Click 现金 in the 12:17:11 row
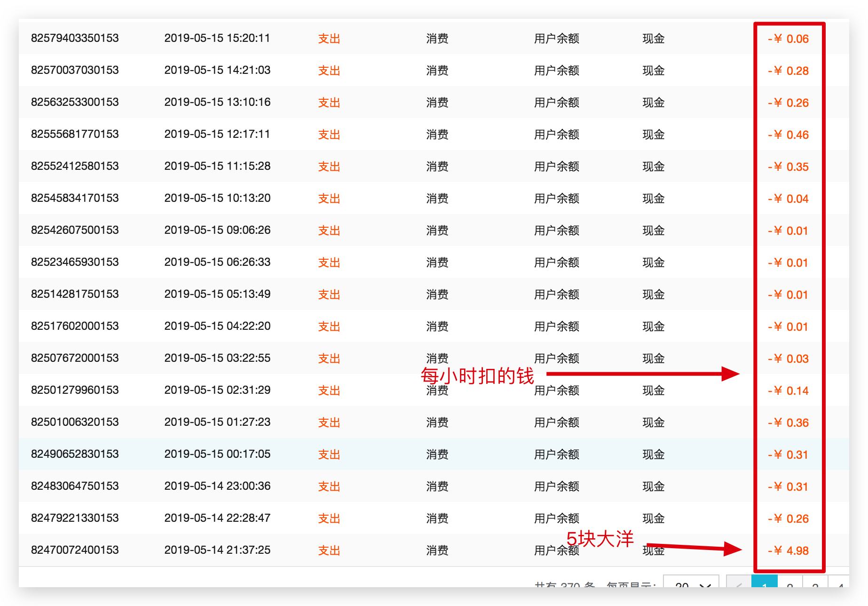This screenshot has width=868, height=606. 654,135
